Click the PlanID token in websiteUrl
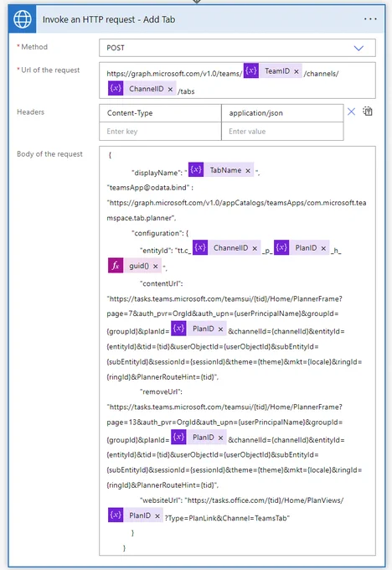This screenshot has width=392, height=570. click(136, 516)
